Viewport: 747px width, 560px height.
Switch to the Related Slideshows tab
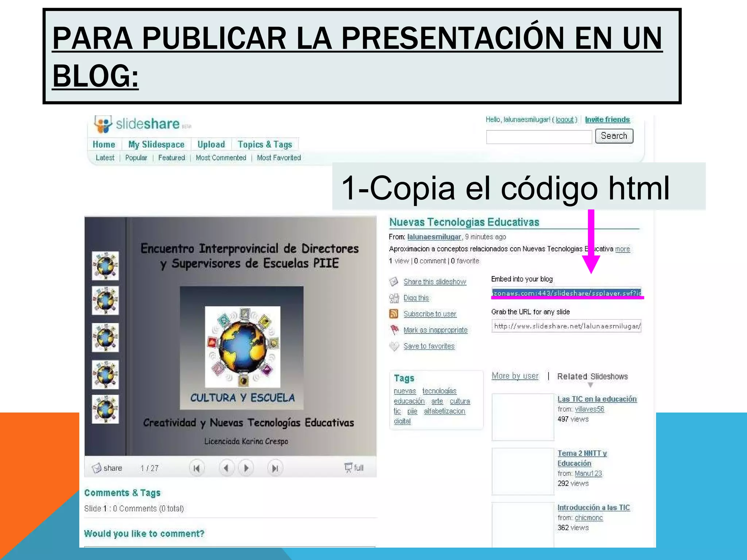click(x=592, y=377)
